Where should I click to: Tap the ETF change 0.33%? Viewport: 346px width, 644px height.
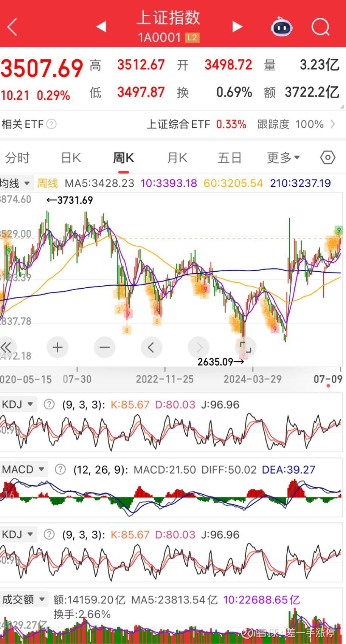[x=231, y=124]
